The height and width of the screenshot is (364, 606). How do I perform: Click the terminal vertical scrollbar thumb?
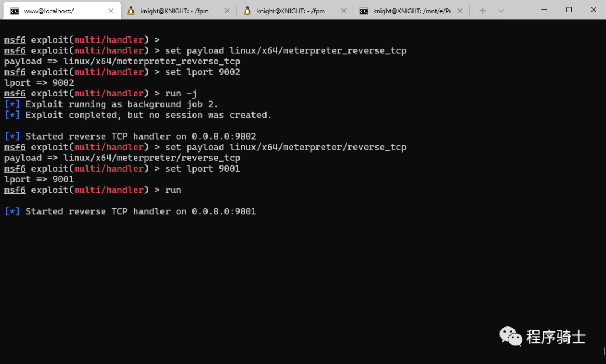click(604, 351)
